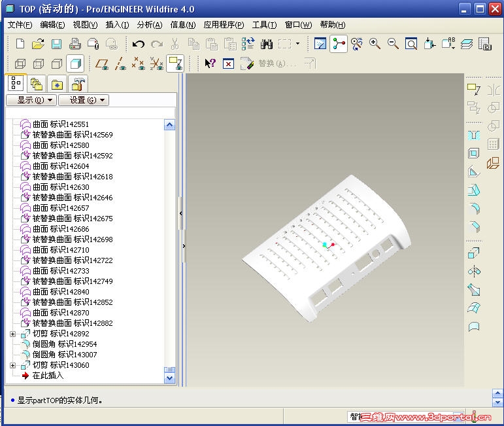Switch to the Folder Browser tab
The height and width of the screenshot is (426, 504).
tap(37, 84)
